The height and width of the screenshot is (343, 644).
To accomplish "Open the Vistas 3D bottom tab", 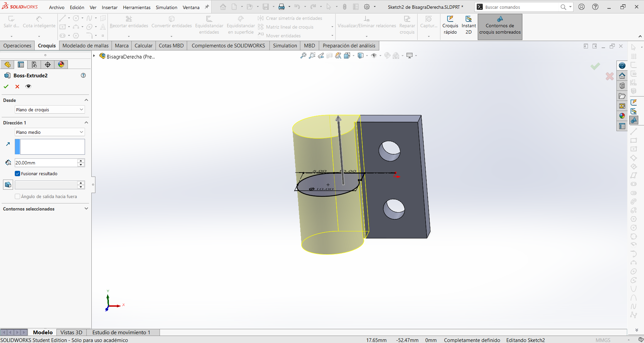I will point(71,332).
